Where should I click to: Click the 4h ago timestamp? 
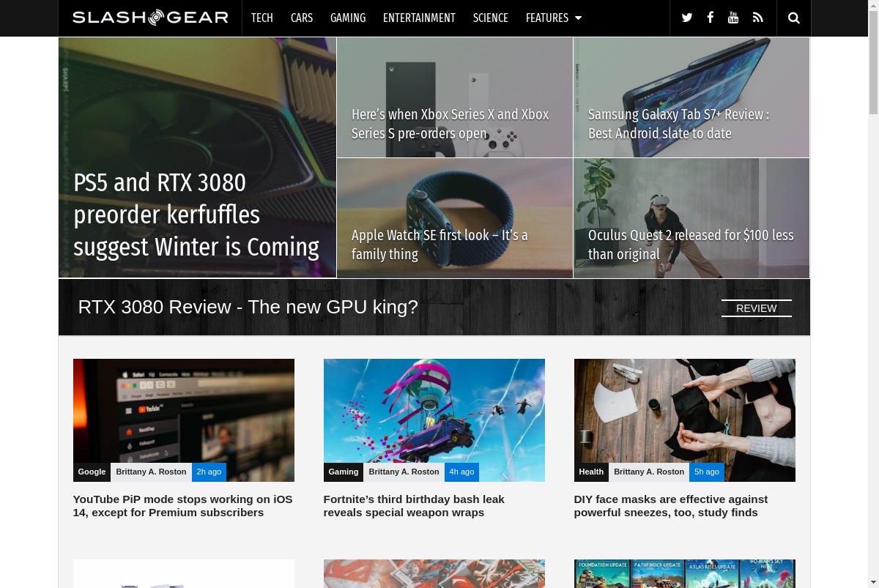point(461,472)
